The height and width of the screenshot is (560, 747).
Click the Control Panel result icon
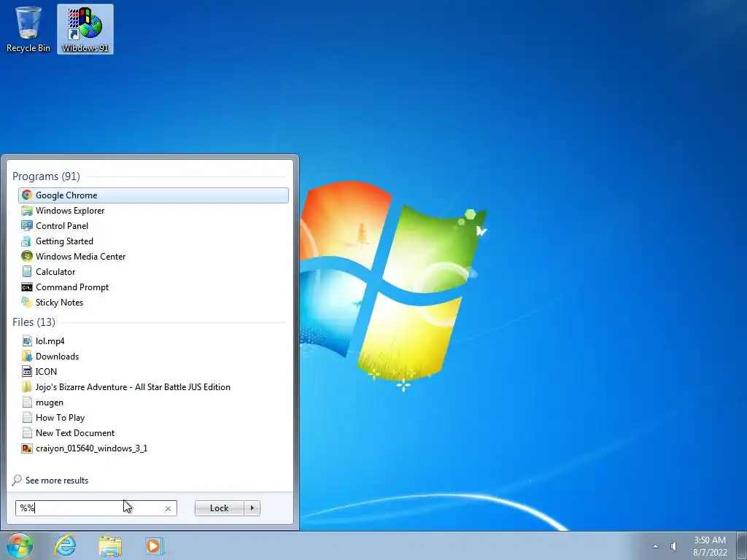pos(27,226)
